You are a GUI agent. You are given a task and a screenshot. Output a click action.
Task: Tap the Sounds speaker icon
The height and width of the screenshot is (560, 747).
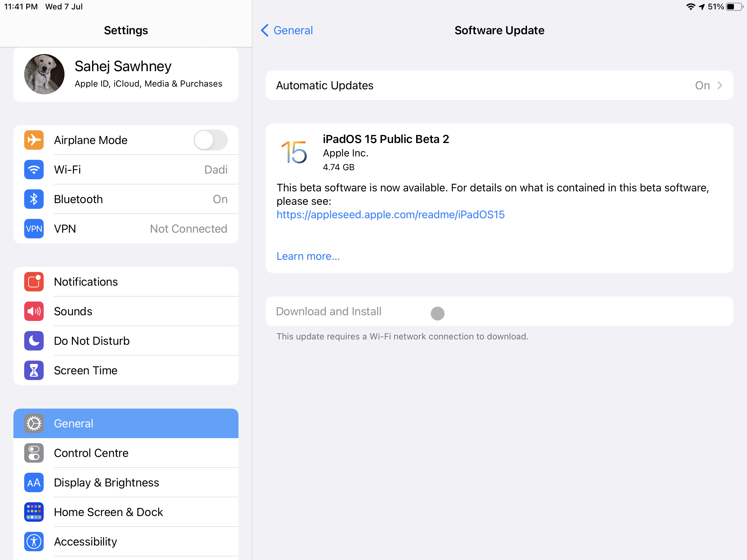(34, 311)
